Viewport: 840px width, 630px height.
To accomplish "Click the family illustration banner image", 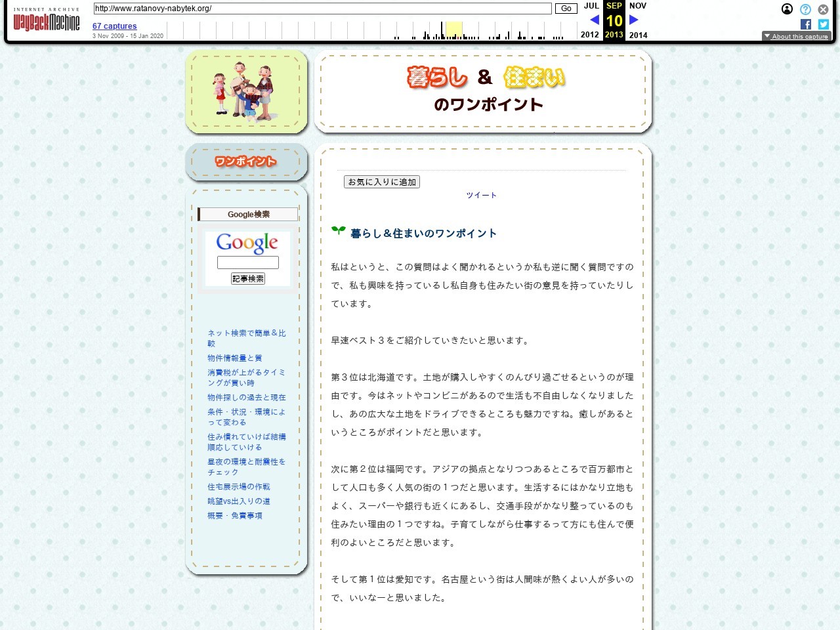I will pos(247,92).
